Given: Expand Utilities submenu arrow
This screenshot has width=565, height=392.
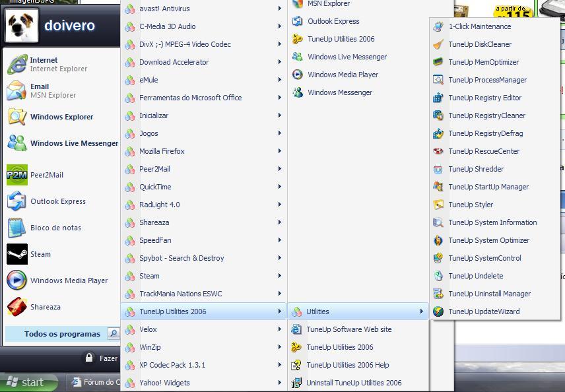Looking at the screenshot, I should 421,311.
